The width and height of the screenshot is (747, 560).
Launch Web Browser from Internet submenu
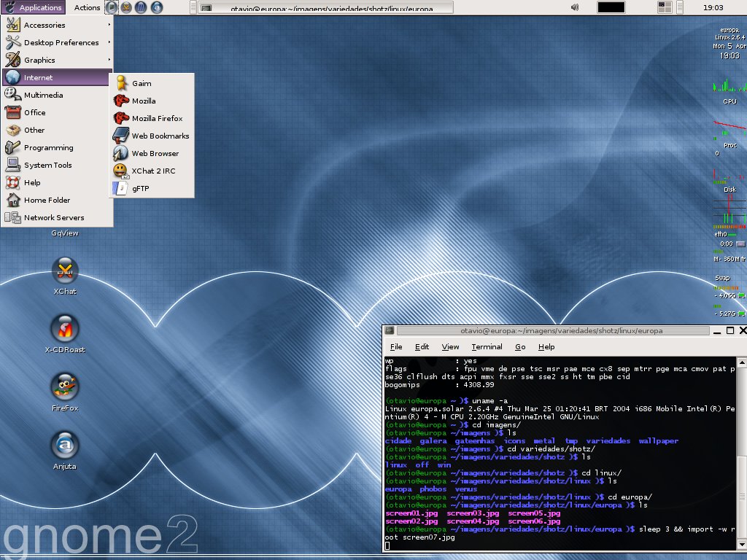pos(152,153)
